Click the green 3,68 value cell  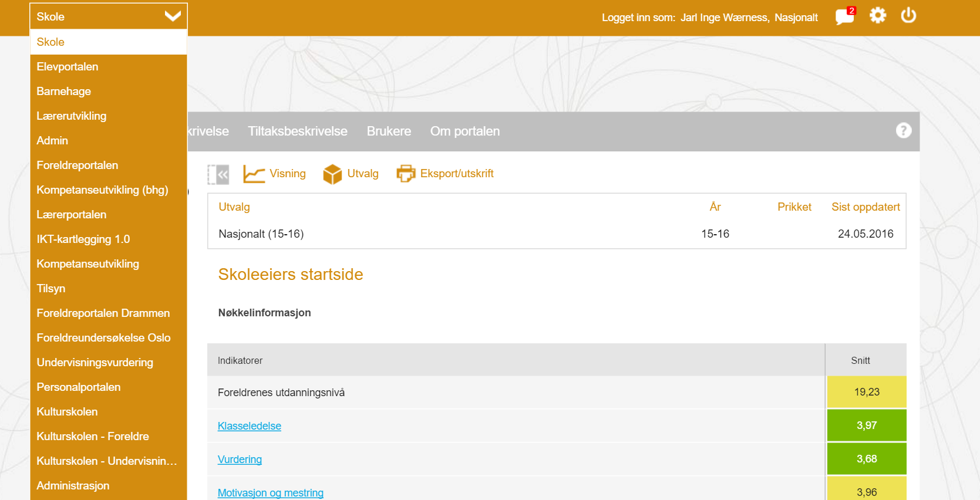coord(867,459)
